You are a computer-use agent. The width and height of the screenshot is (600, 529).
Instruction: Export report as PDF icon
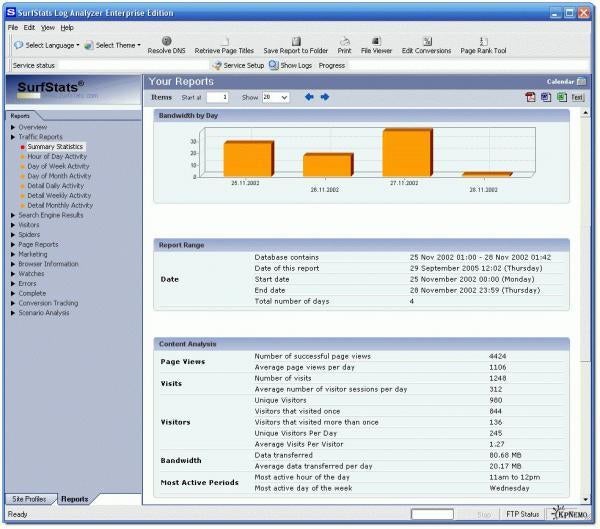click(530, 97)
